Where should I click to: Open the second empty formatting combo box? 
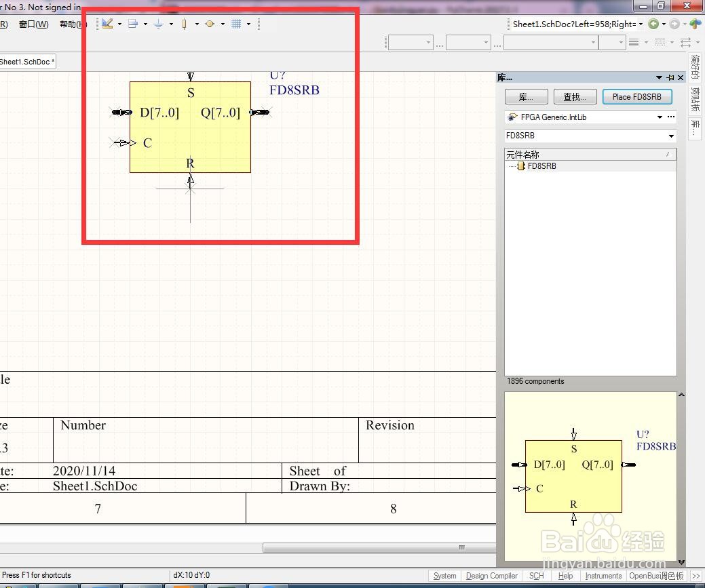(468, 42)
